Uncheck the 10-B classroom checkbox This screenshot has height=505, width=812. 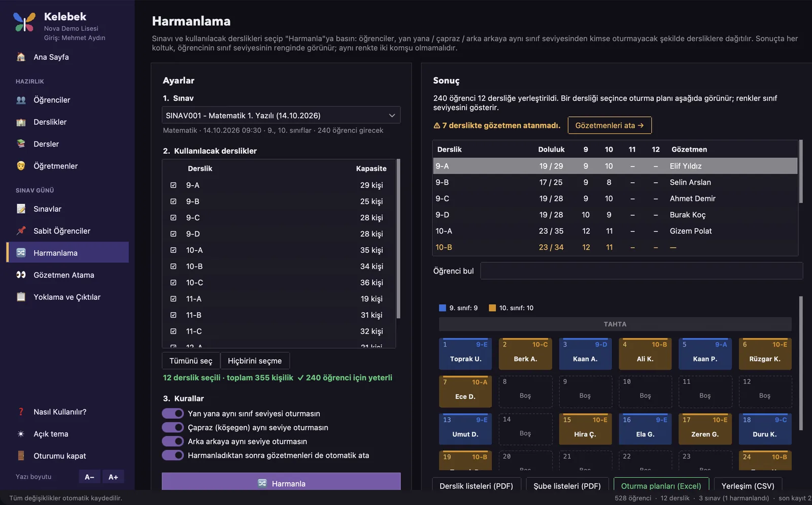coord(174,266)
